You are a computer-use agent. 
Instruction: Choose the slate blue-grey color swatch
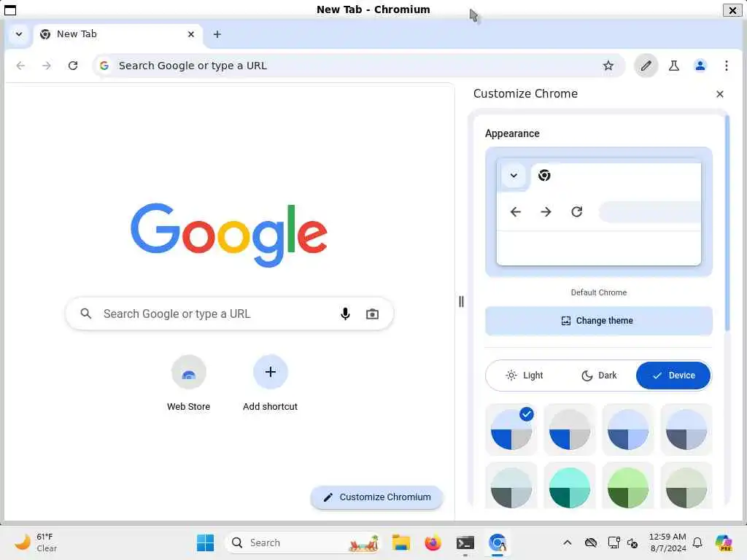point(686,429)
